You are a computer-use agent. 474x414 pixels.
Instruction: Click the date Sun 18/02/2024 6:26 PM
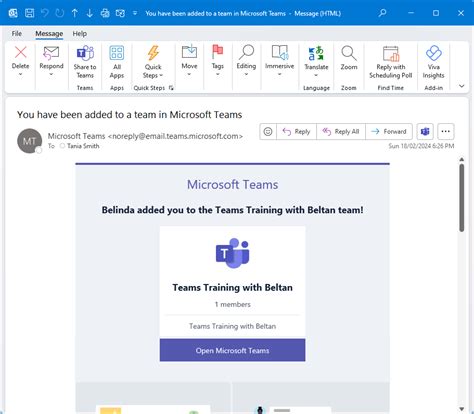421,146
